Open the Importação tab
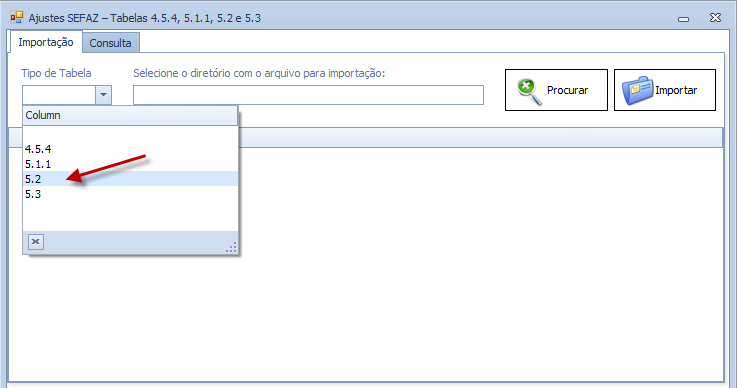 tap(46, 42)
